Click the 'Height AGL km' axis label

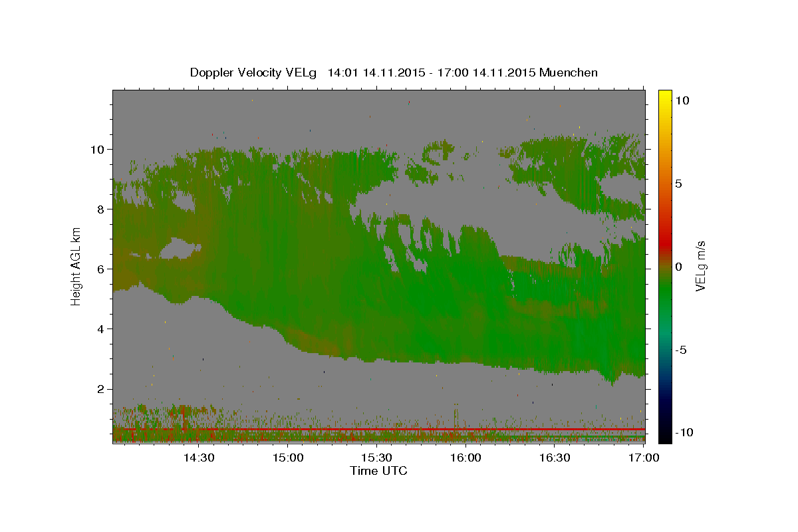tap(76, 267)
